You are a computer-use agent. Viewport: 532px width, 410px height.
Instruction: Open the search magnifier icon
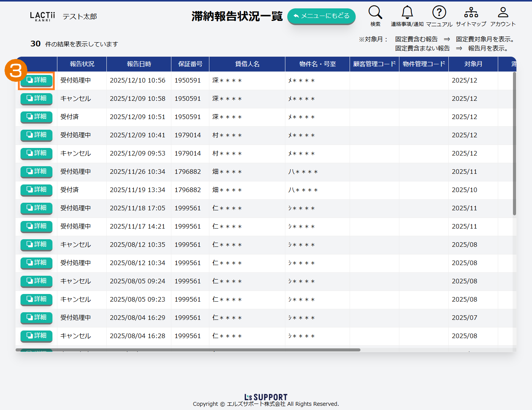pyautogui.click(x=375, y=13)
